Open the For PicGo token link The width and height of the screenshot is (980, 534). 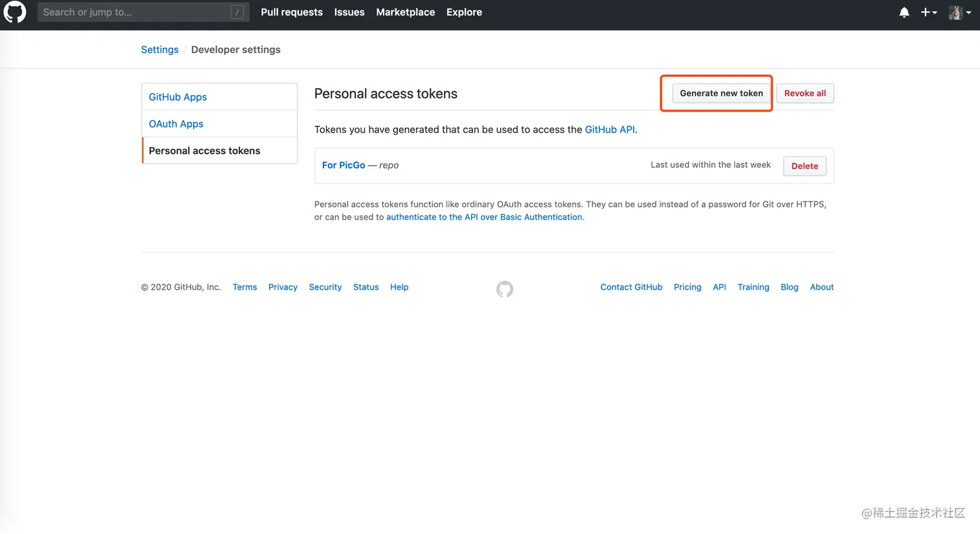pos(344,165)
